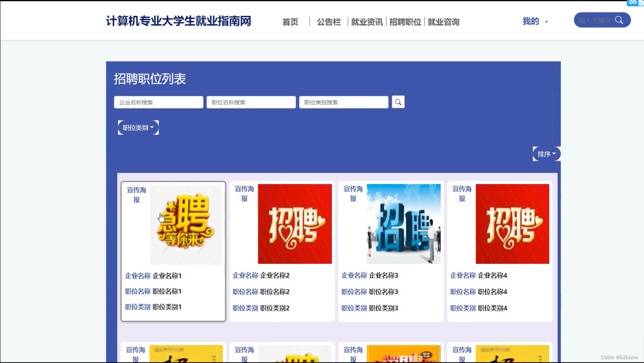Click the text 职位名称4

(x=492, y=292)
